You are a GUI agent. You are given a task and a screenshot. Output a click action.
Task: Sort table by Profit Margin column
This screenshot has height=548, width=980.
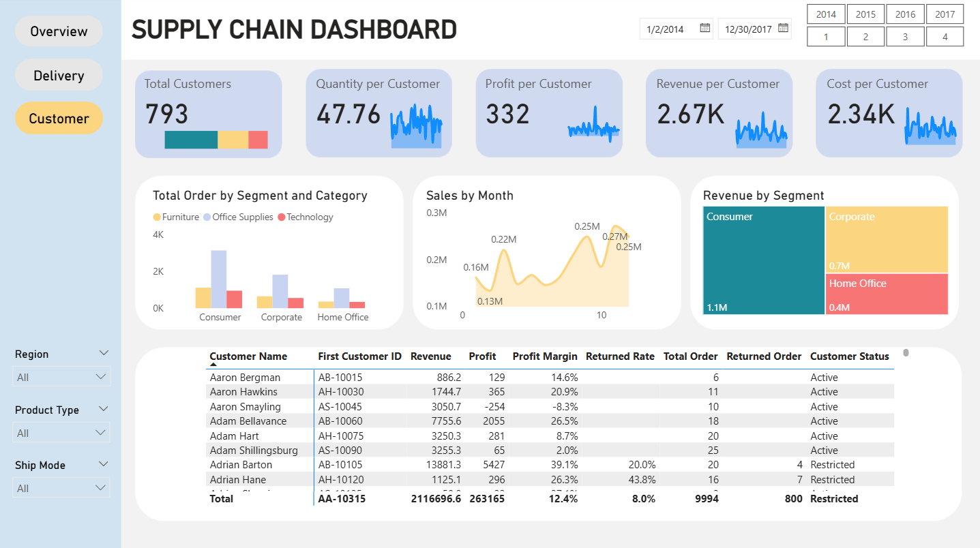[544, 356]
